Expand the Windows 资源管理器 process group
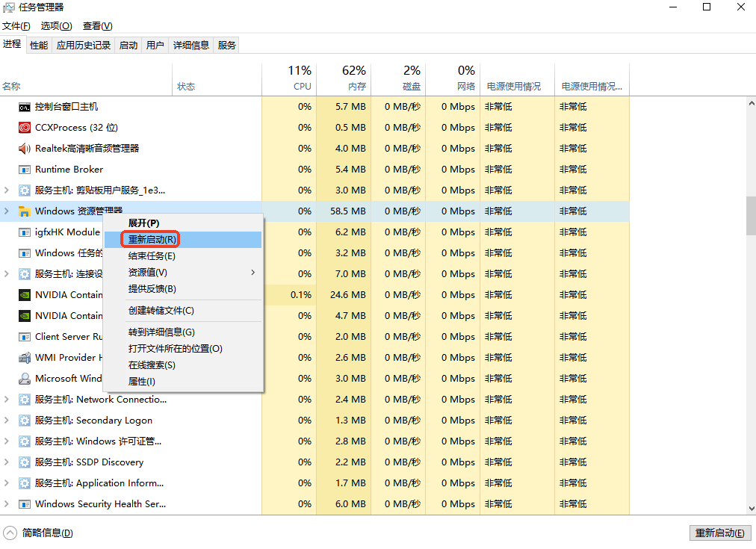 tap(6, 211)
